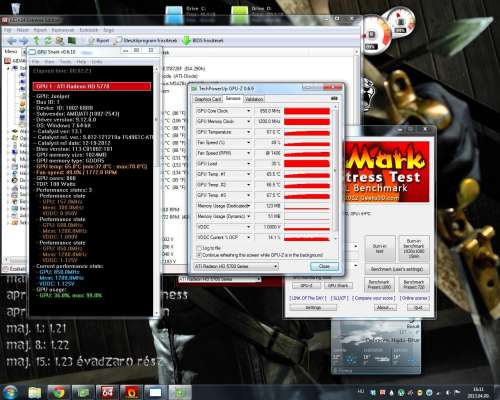Viewport: 500px width, 400px height.
Task: Open Nézet menu in AIDA64
Action: [x=22, y=30]
